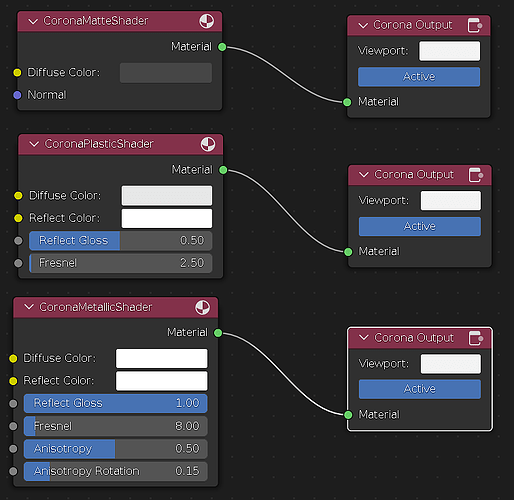Click the Normal label on CoronaMatteShader
The height and width of the screenshot is (500, 514).
coord(47,95)
